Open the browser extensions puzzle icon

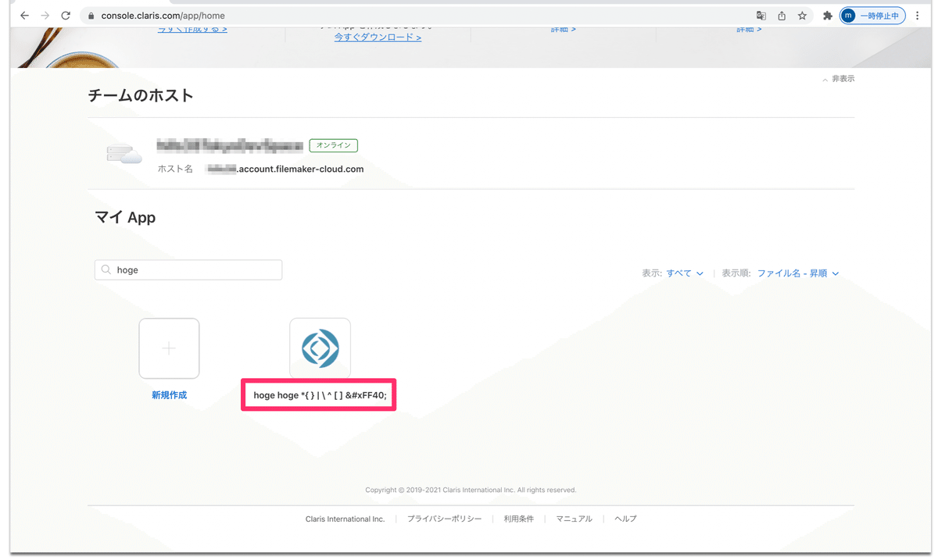[x=827, y=15]
